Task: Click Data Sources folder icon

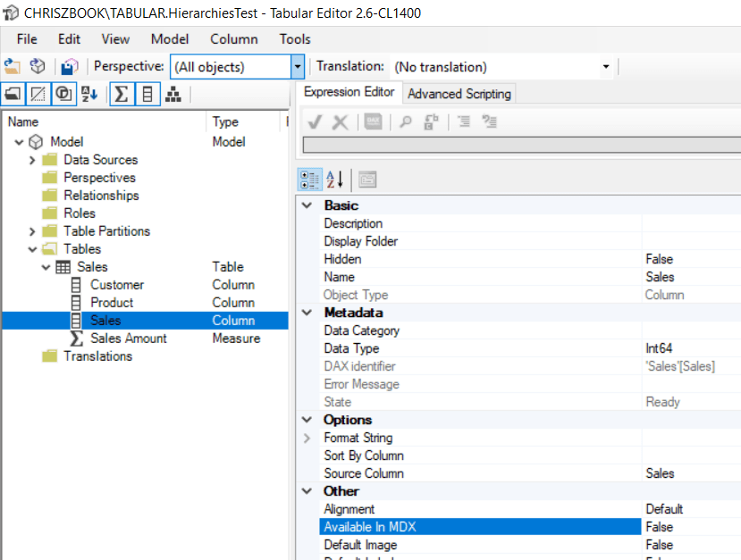Action: [x=49, y=160]
